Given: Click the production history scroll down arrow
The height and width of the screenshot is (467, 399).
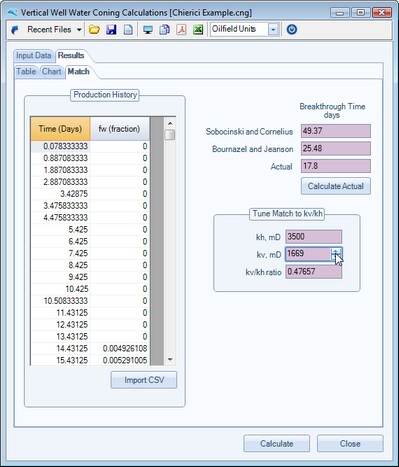Looking at the screenshot, I should [170, 359].
